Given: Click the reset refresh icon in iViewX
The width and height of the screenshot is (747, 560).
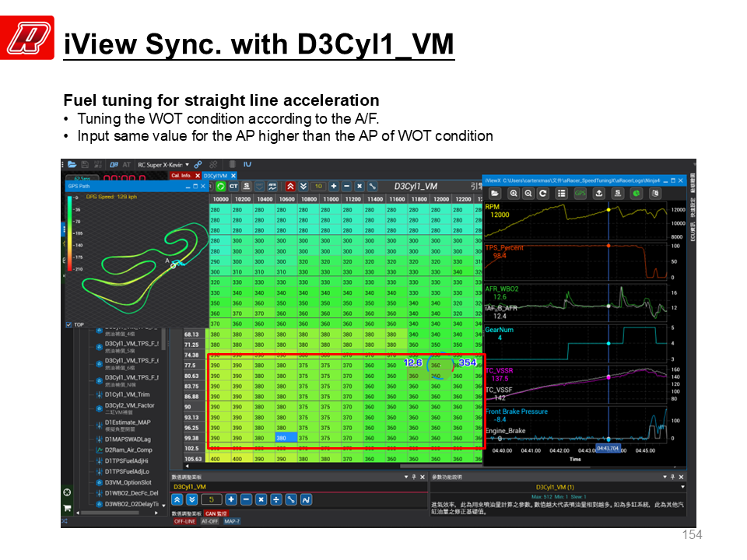Looking at the screenshot, I should tap(543, 194).
